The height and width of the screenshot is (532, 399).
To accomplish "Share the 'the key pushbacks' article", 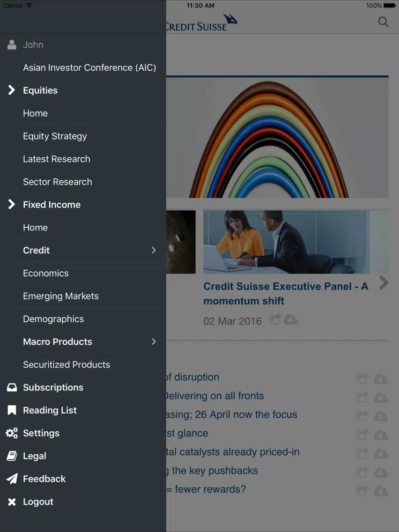I will pos(362,472).
